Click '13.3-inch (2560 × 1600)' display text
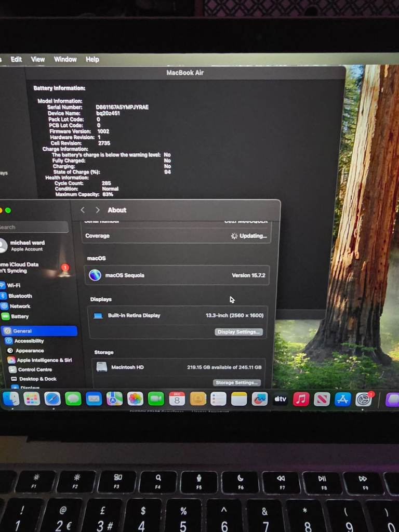 (x=234, y=315)
